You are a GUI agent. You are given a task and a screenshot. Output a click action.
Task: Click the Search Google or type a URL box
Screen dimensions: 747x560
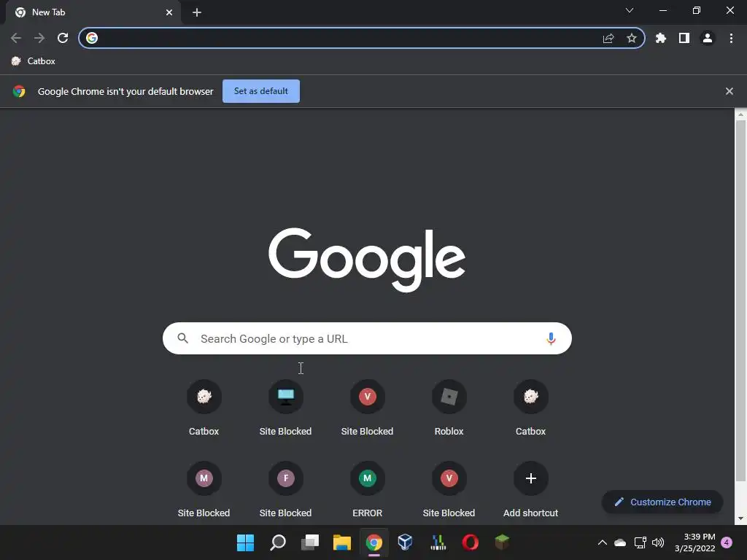click(367, 338)
